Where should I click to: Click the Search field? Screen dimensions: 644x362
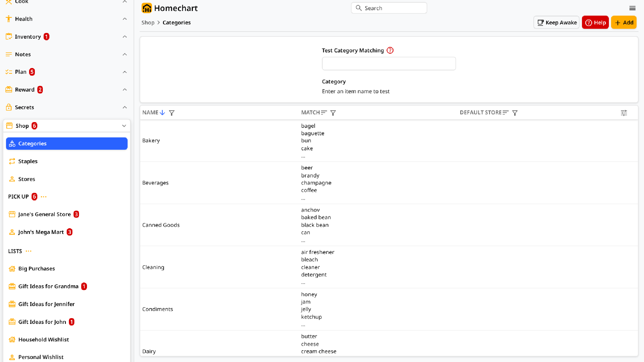[x=389, y=8]
